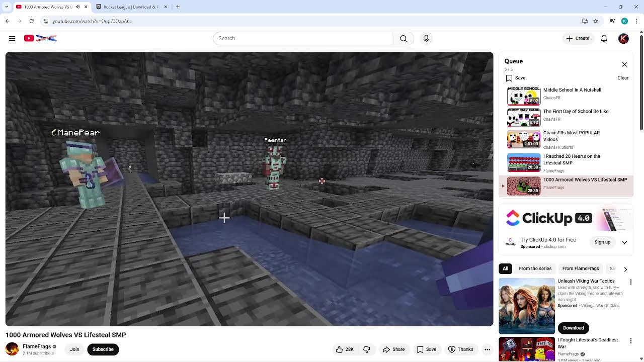644x362 pixels.
Task: Click the video player to pause
Action: (x=249, y=189)
